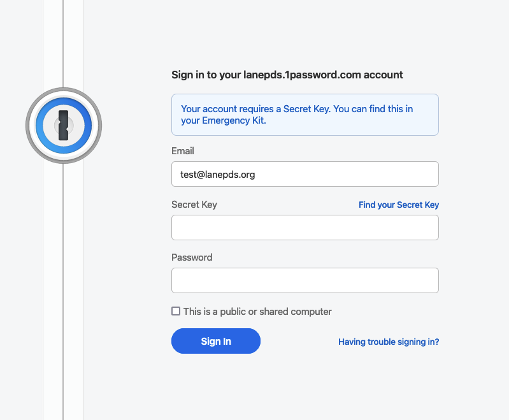Click the vertical rail below the lock logo
The width and height of the screenshot is (509, 420).
tap(63, 287)
